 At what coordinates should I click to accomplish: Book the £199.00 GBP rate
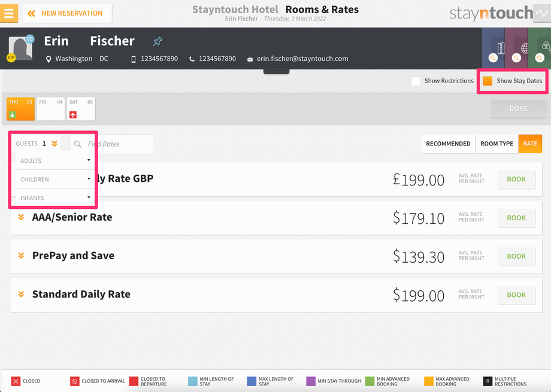tap(516, 179)
